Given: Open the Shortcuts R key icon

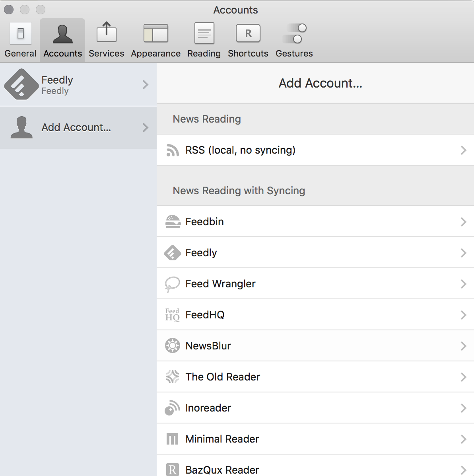Looking at the screenshot, I should click(x=248, y=33).
